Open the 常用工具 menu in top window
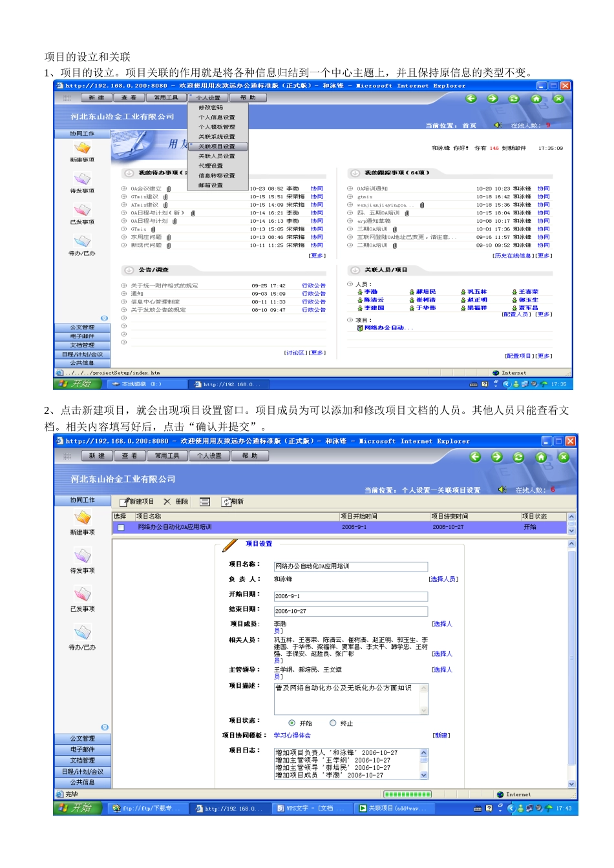Screen dimensions: 614x868 coord(165,98)
